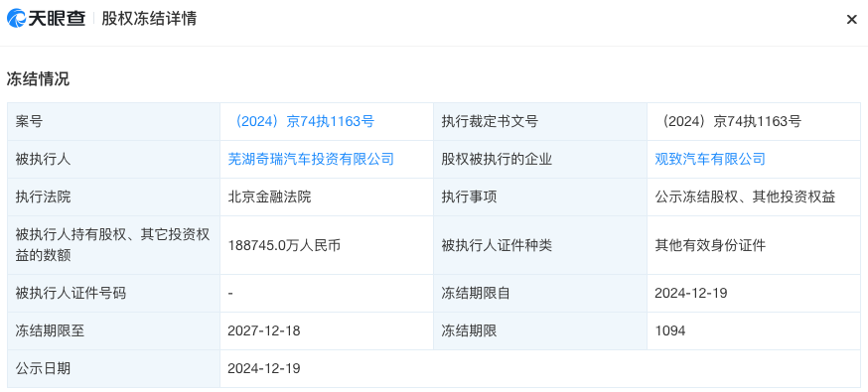This screenshot has height=392, width=868.
Task: Click the 188745.0万人民币 amount value
Action: tap(284, 245)
